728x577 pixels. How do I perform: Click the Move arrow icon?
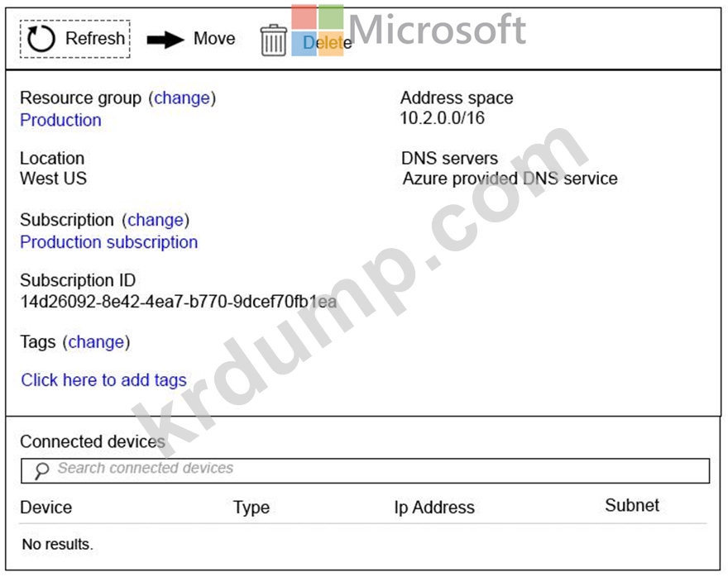pyautogui.click(x=165, y=40)
